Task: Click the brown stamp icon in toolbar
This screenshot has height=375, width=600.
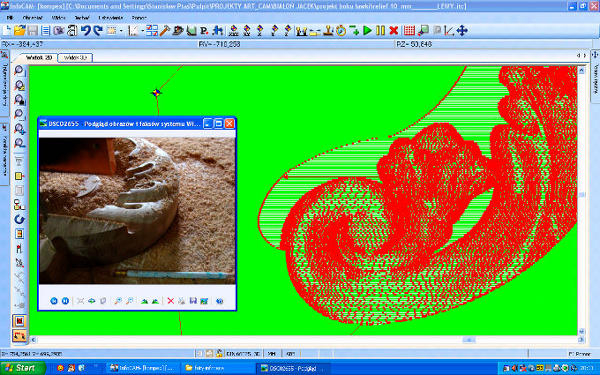Action: tap(328, 31)
